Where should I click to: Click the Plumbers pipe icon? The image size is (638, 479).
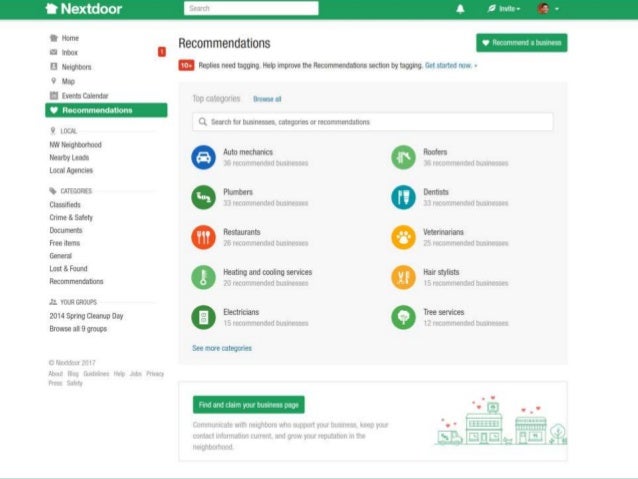[x=203, y=197]
